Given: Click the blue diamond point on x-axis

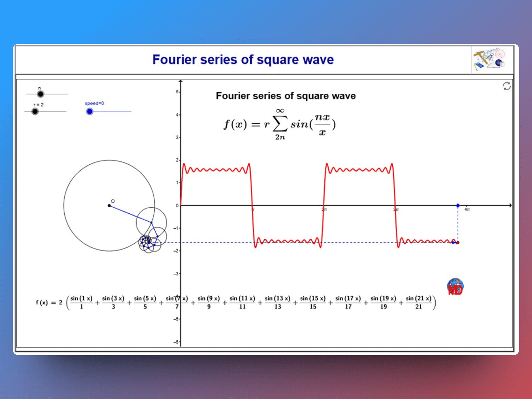Looking at the screenshot, I should pos(458,205).
